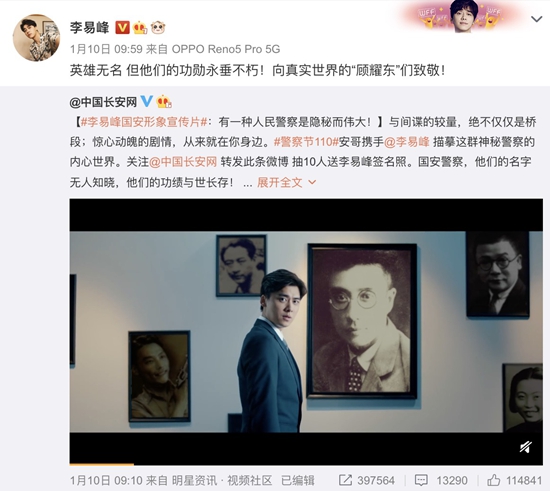Image resolution: width=550 pixels, height=491 pixels.
Task: Click the pig mascot badge icon
Action: (x=158, y=27)
